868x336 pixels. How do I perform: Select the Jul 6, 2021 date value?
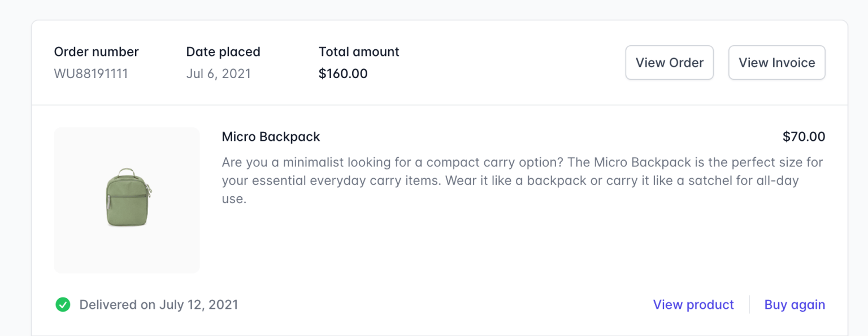tap(218, 74)
